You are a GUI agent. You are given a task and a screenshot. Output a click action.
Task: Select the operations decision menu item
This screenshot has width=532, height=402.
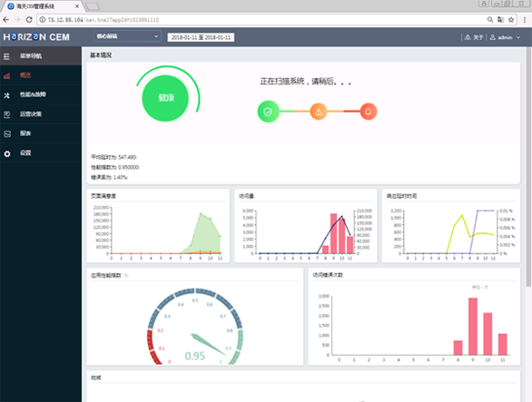[41, 114]
